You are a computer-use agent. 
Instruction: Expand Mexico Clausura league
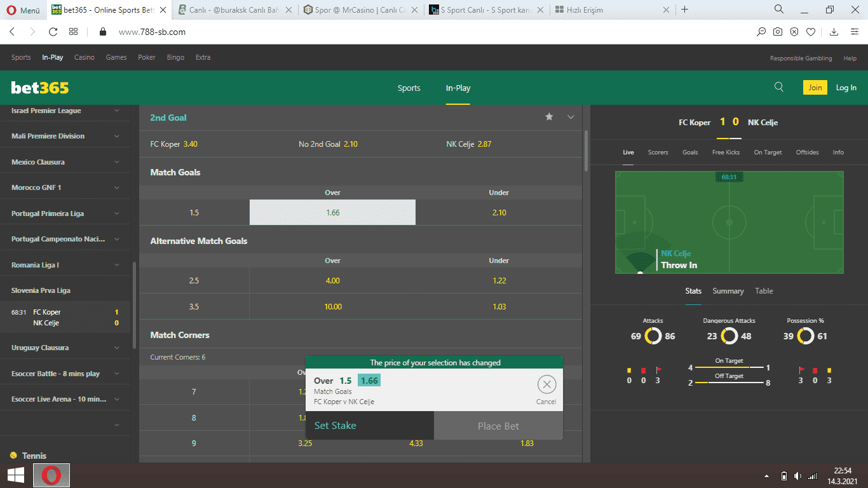tap(116, 162)
